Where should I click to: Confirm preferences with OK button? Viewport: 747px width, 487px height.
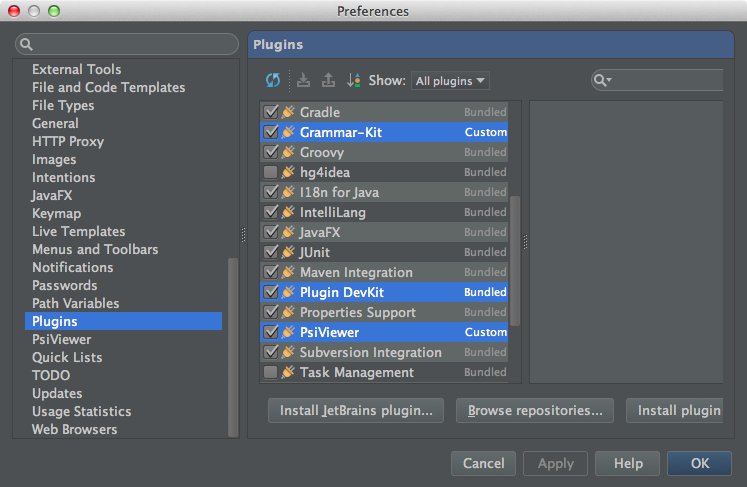pos(699,464)
